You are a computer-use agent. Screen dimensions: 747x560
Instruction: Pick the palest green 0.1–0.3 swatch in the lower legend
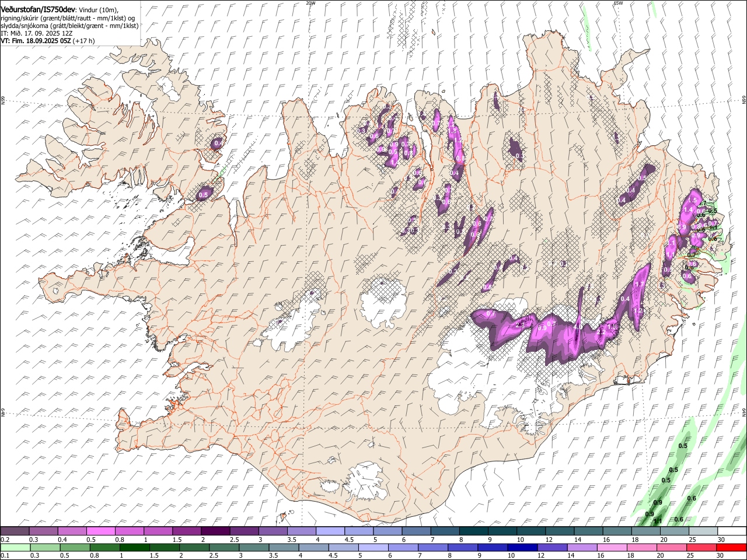pyautogui.click(x=15, y=547)
